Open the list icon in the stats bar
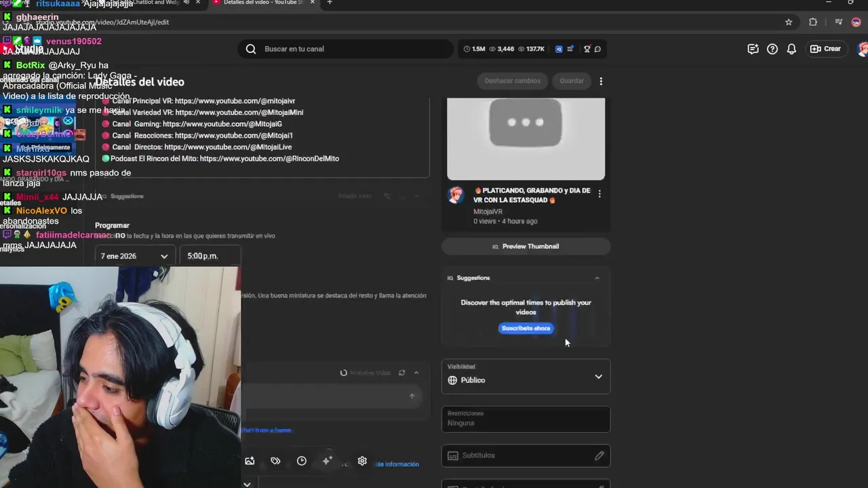This screenshot has height=488, width=868. coord(570,49)
